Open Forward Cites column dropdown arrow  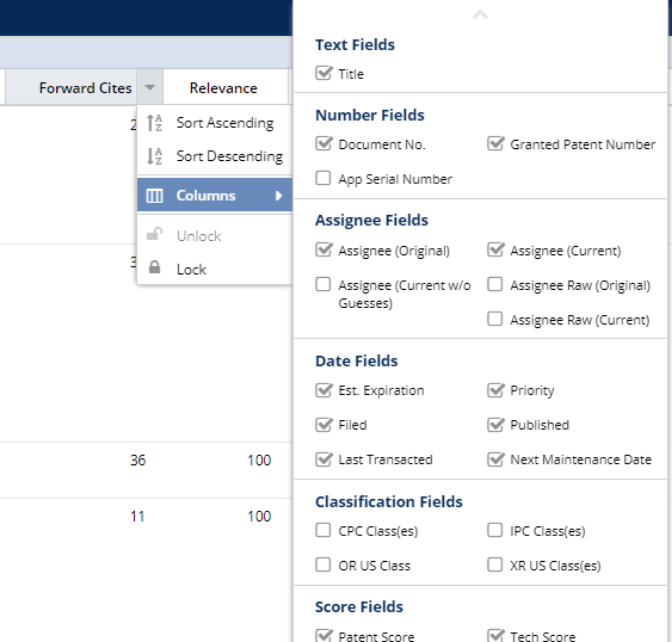point(150,87)
